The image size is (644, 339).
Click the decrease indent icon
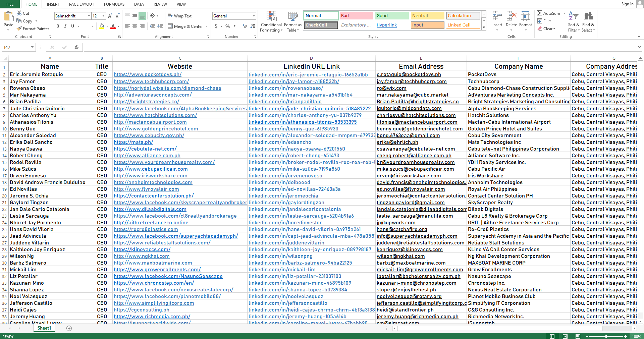[x=153, y=26]
